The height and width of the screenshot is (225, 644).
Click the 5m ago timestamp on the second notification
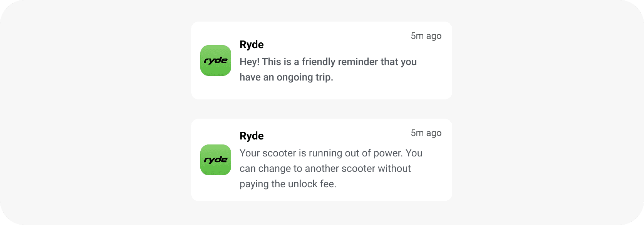pyautogui.click(x=426, y=133)
